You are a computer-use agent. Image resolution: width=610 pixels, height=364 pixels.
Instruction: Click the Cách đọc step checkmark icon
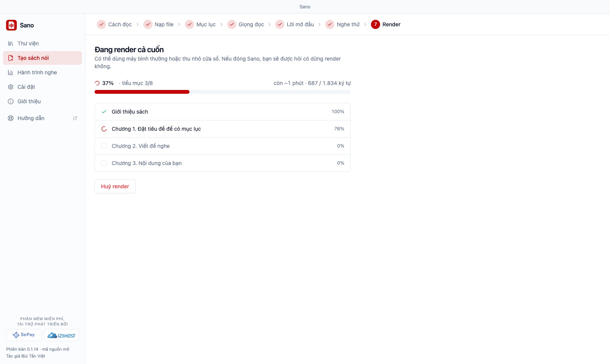pyautogui.click(x=101, y=24)
